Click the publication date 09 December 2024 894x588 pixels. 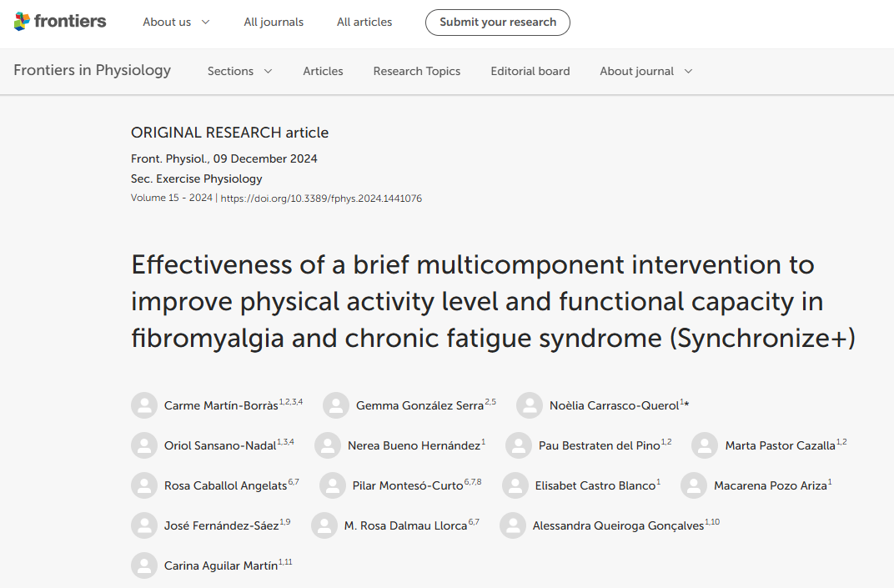pyautogui.click(x=265, y=158)
